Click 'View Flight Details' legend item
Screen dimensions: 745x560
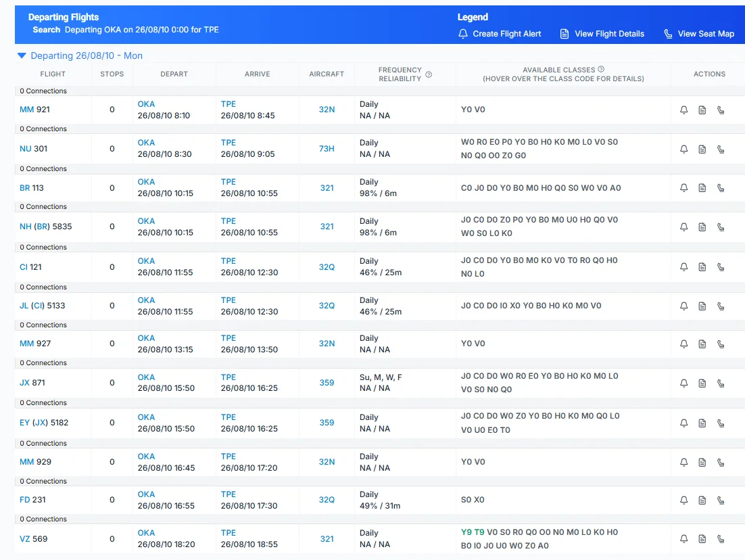tap(602, 34)
